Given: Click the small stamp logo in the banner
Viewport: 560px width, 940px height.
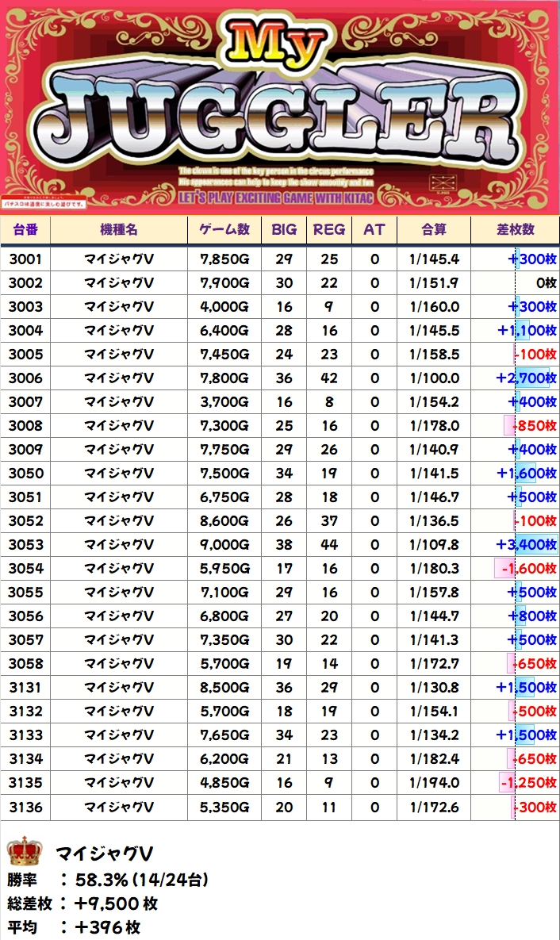Looking at the screenshot, I should click(x=443, y=183).
